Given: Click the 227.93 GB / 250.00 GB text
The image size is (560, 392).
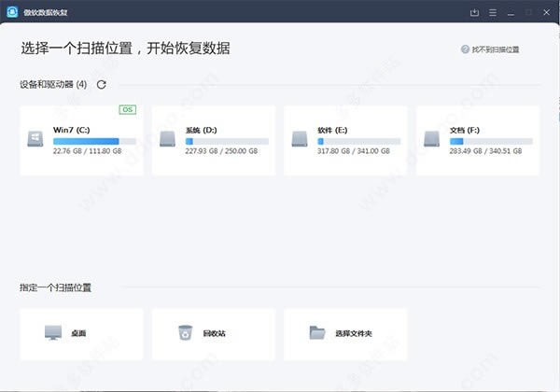Looking at the screenshot, I should [x=221, y=151].
